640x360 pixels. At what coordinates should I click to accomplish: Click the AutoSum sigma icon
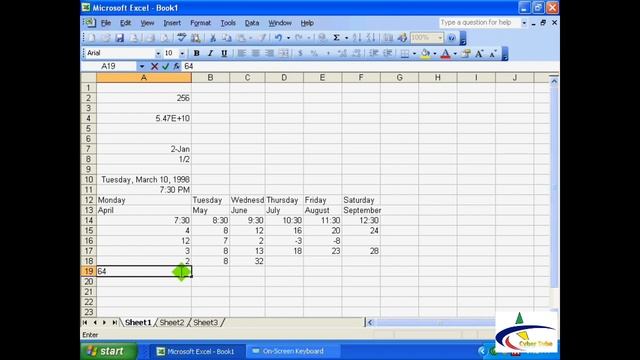point(336,38)
